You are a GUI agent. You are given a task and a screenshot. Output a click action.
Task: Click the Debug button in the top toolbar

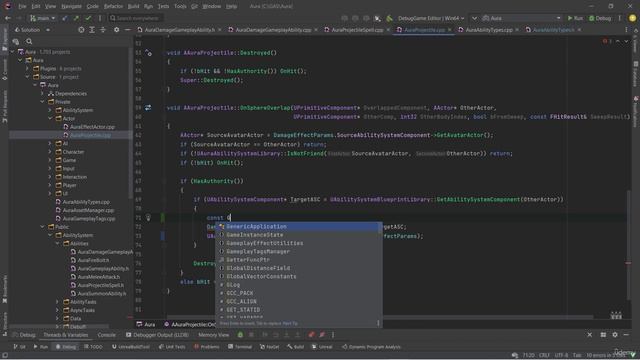click(600, 18)
